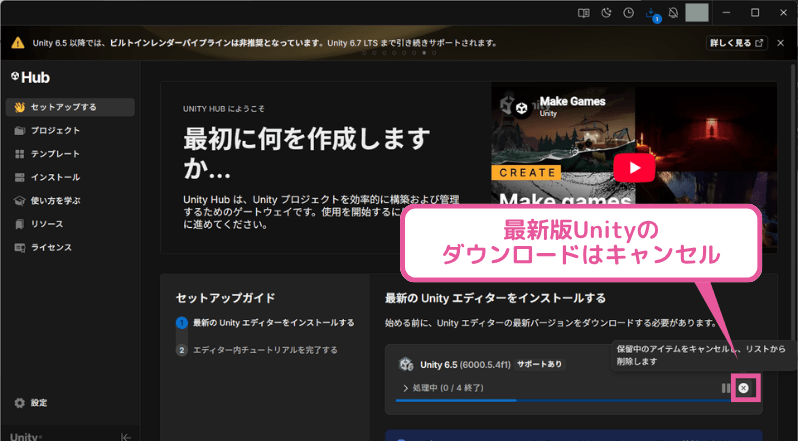Open ライセンス in the sidebar
This screenshot has width=800, height=441.
click(70, 248)
